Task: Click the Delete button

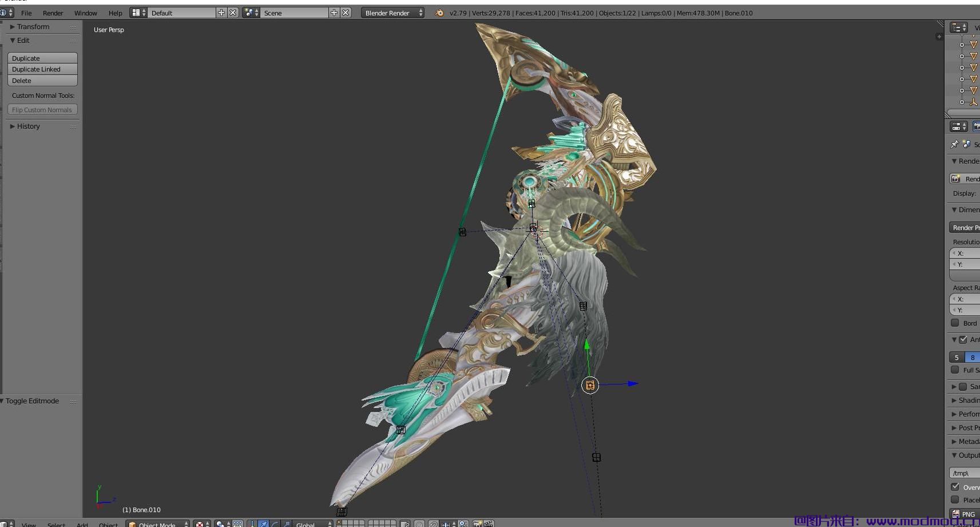Action: (42, 81)
